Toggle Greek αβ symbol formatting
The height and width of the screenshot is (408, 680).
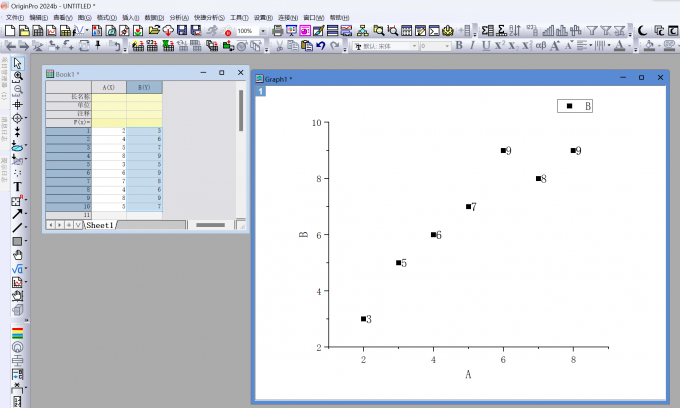541,46
